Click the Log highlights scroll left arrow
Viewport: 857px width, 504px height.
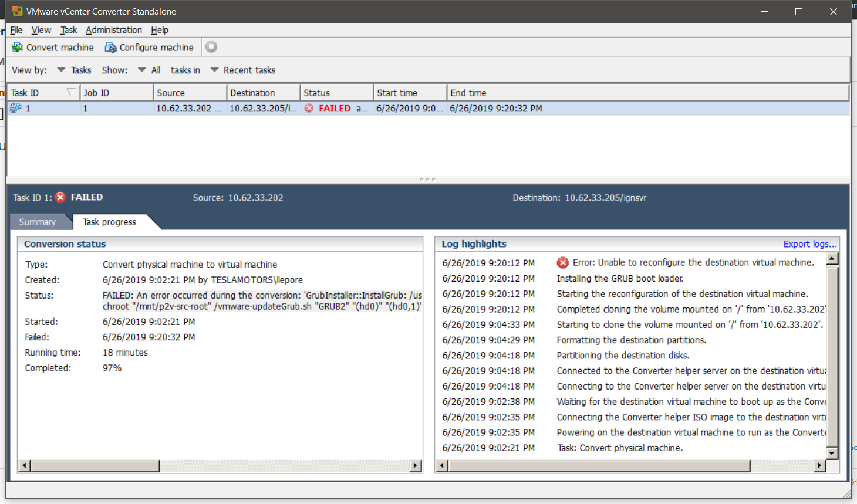coord(442,466)
